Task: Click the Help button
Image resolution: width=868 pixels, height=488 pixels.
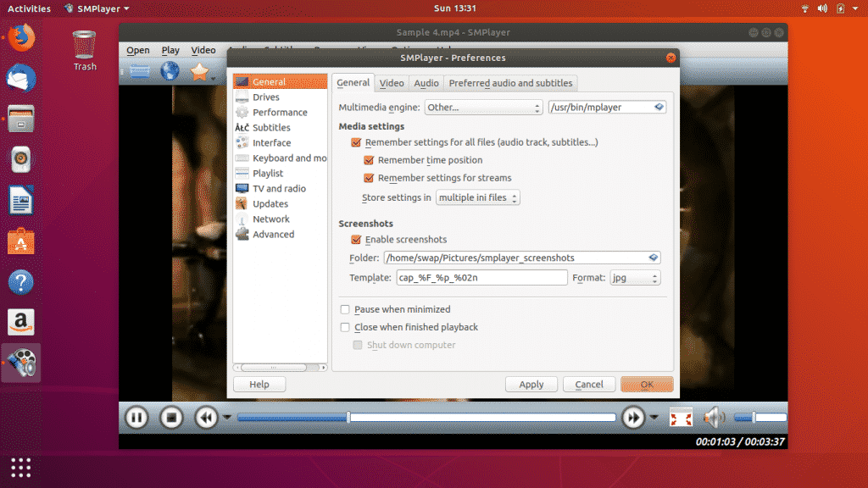Action: click(259, 384)
